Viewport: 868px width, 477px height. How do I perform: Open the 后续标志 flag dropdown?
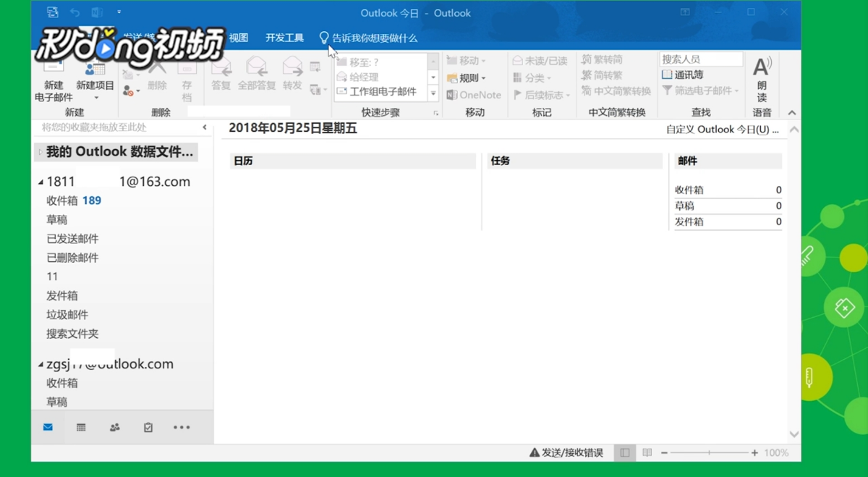[542, 95]
